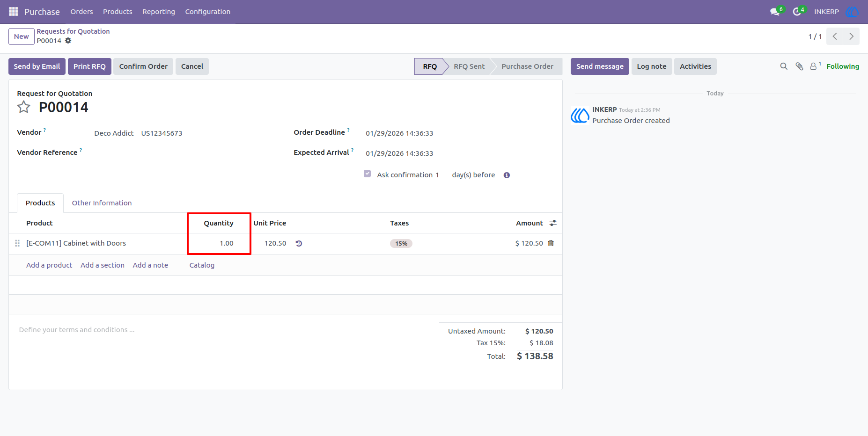Search messages with magnifier icon in chatter
Screen dimensions: 868x436
784,66
